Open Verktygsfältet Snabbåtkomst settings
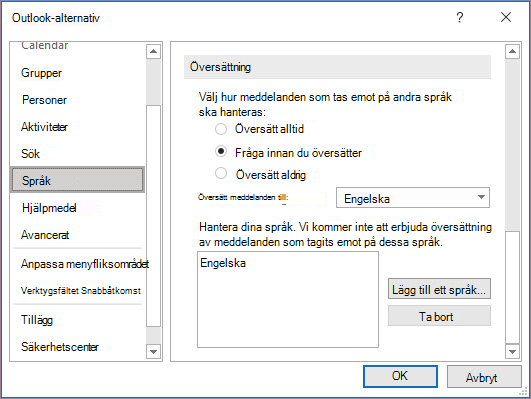531x399 pixels. (81, 291)
